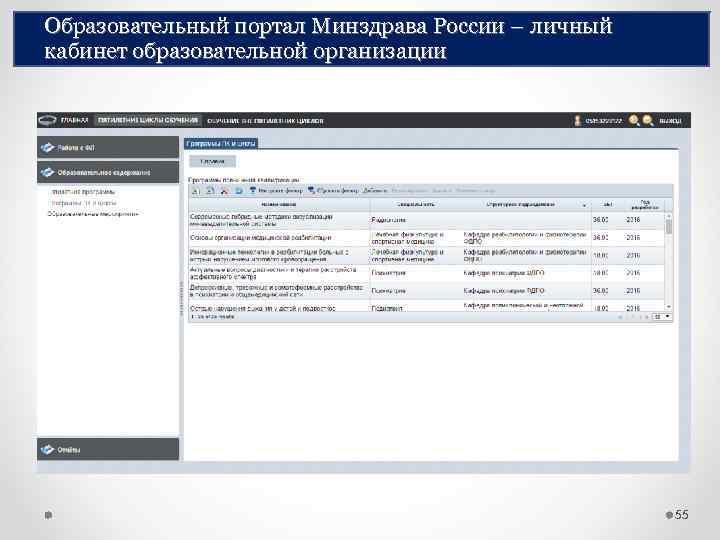This screenshot has height=540, width=720.
Task: Click the portal logo icon beside ГЛАВНАЯ
Action: pos(47,120)
